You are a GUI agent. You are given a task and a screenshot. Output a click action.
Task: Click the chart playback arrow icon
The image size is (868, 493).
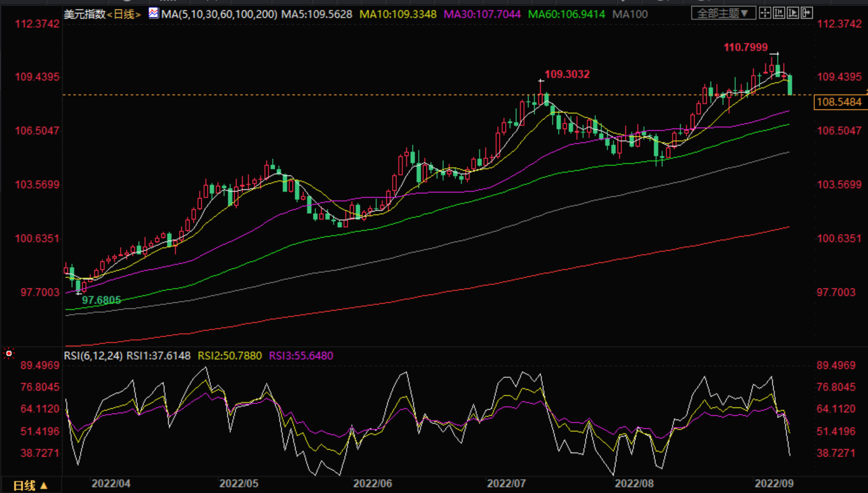pos(793,13)
